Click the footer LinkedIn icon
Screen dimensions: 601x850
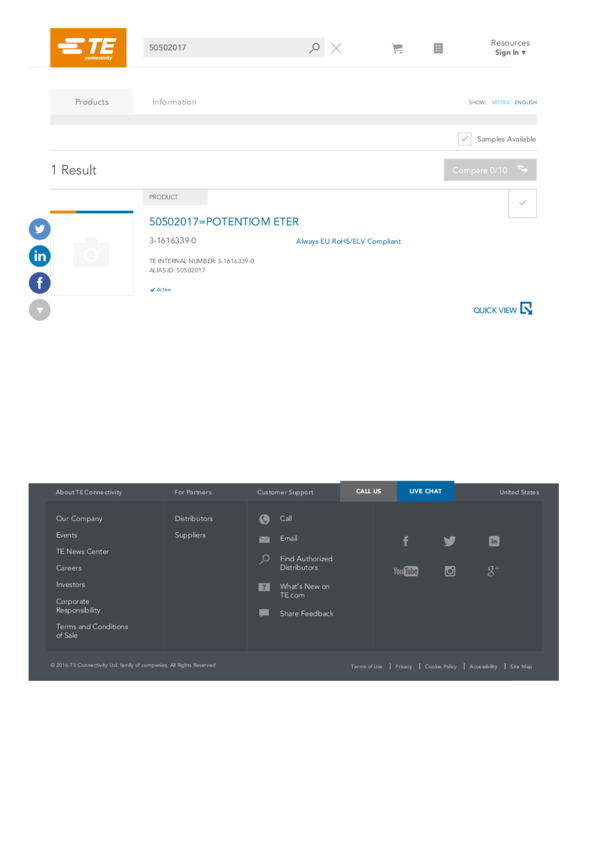point(494,541)
